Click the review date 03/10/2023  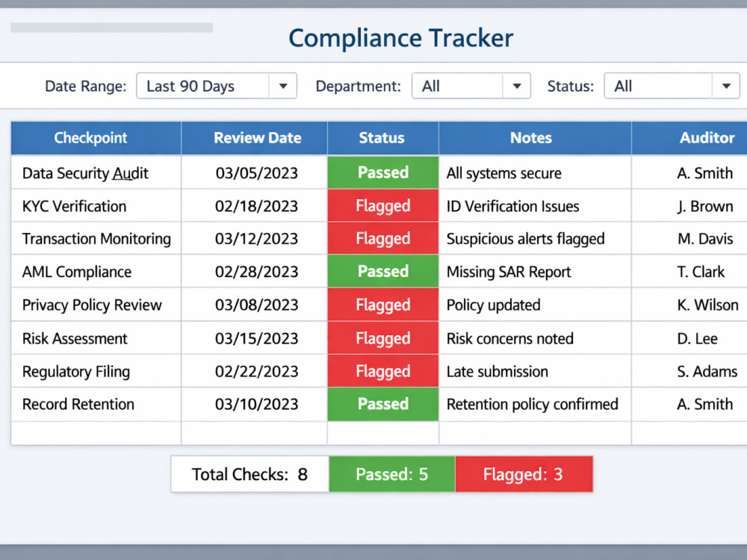pyautogui.click(x=257, y=404)
